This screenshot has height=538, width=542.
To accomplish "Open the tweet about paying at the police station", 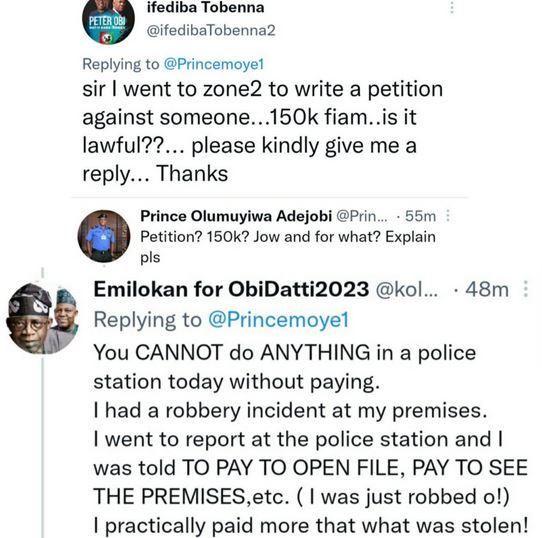I will 310,439.
